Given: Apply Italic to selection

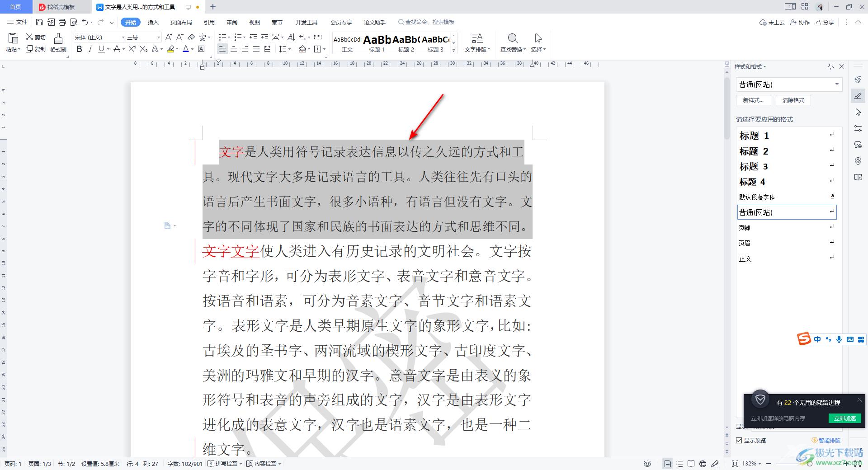Looking at the screenshot, I should (x=90, y=49).
